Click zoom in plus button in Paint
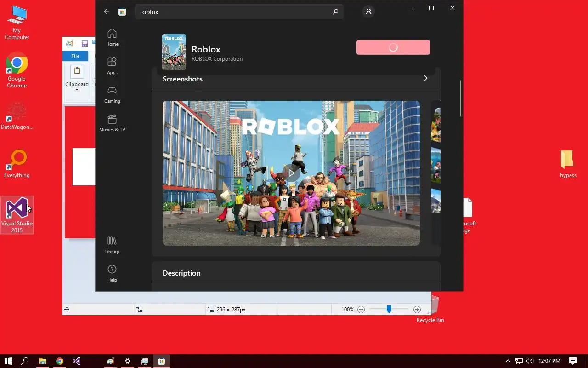Viewport: 588px width, 368px height. pyautogui.click(x=417, y=310)
